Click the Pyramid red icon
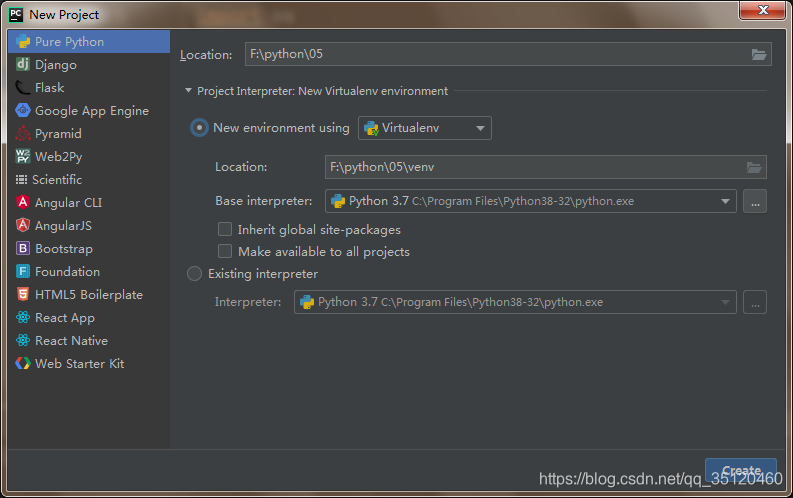 point(23,133)
